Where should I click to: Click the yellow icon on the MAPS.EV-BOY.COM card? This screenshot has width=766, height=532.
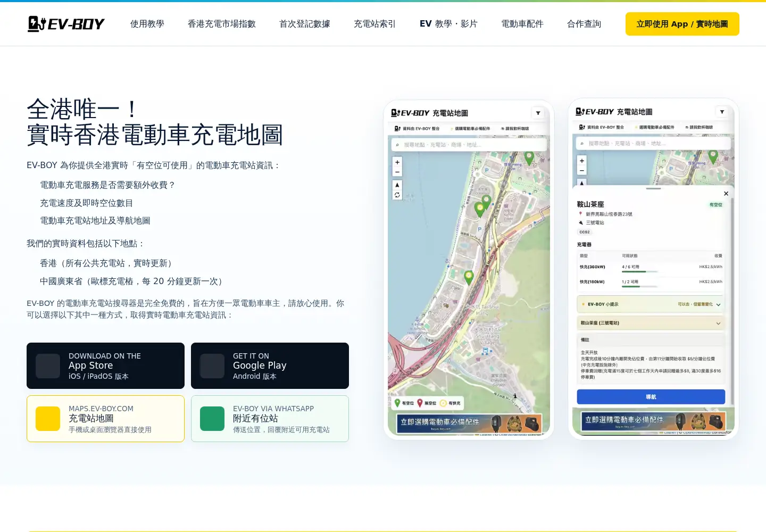click(48, 419)
